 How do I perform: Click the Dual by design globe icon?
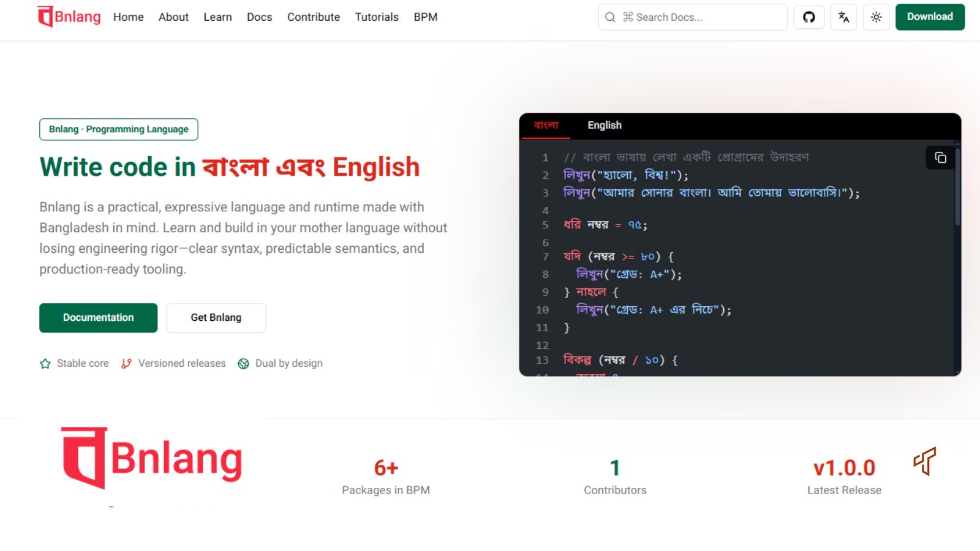[x=244, y=363]
